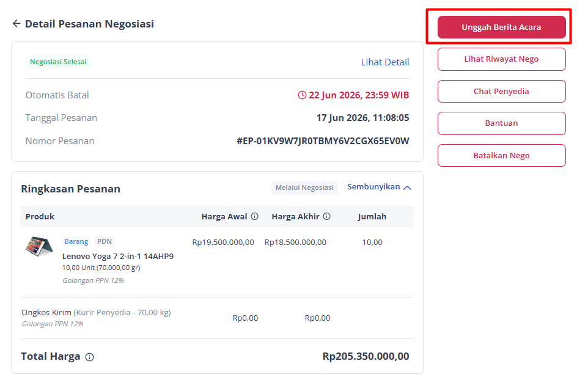Click the Barang product tag
Viewport: 588px width, 380px height.
point(76,241)
